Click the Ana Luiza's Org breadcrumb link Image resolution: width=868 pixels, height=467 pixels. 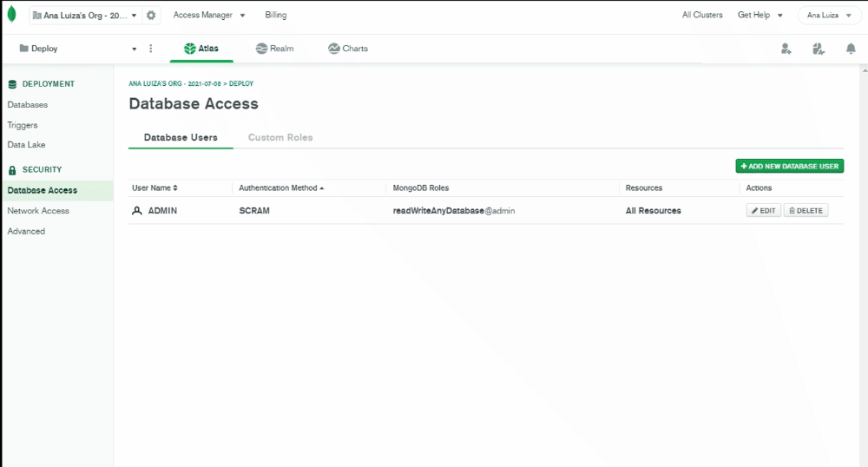click(174, 83)
